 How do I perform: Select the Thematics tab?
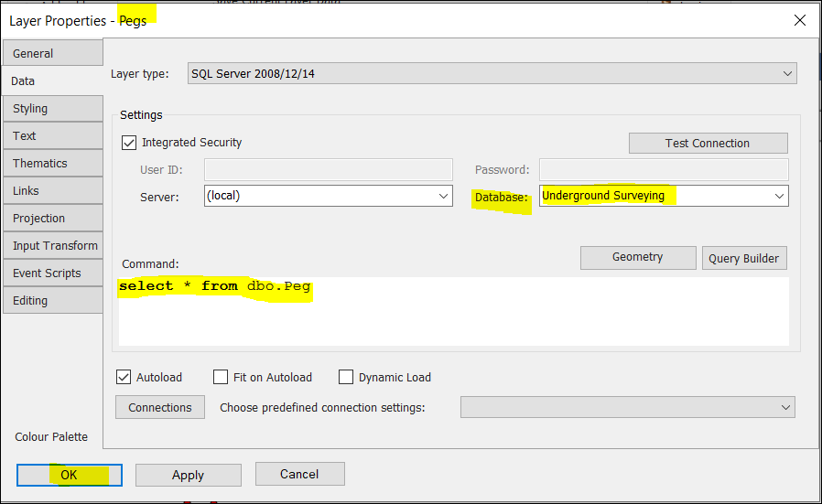click(x=53, y=163)
